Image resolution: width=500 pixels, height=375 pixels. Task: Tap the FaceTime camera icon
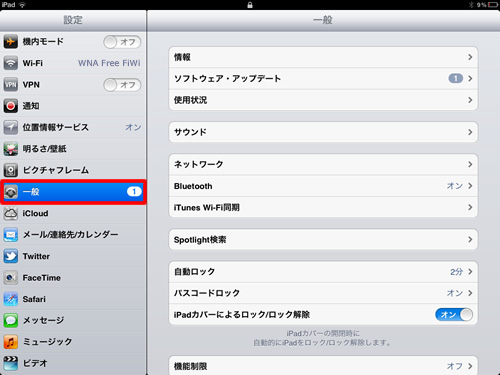pos(11,277)
